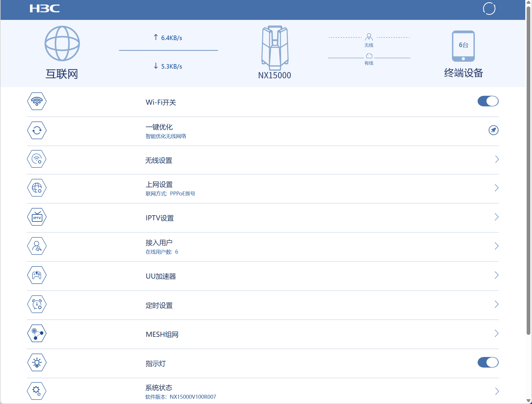The image size is (532, 404).
Task: Click the scrollbar down arrow
Action: [x=528, y=401]
